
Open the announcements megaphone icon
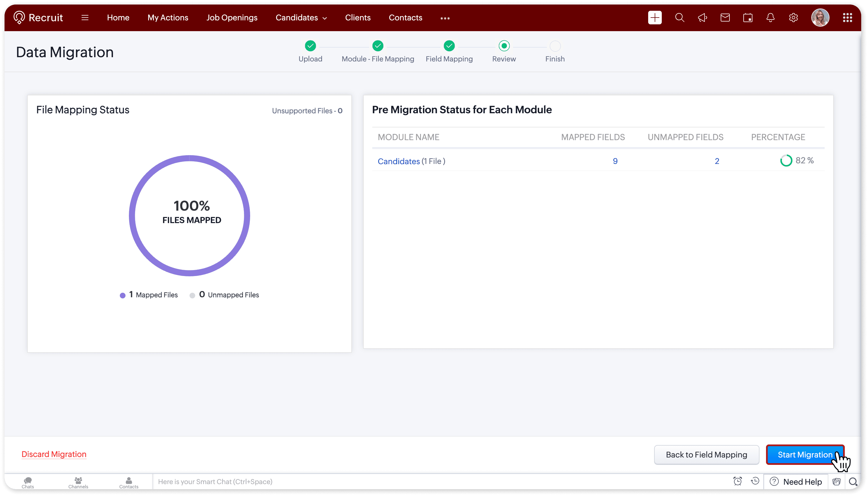coord(702,18)
